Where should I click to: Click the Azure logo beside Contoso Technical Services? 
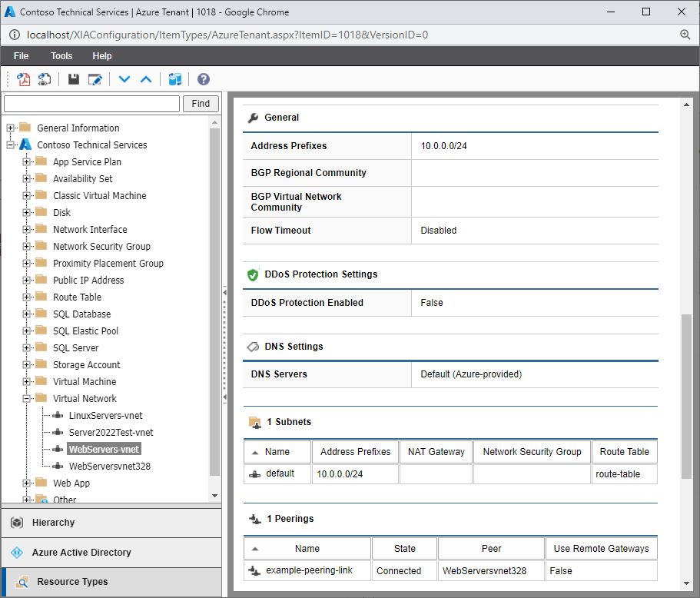click(x=25, y=145)
